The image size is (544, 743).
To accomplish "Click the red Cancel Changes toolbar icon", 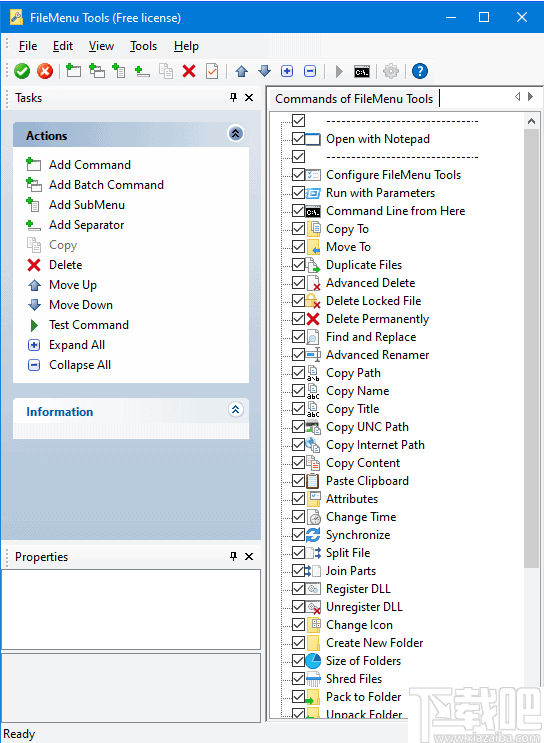I will click(x=45, y=71).
